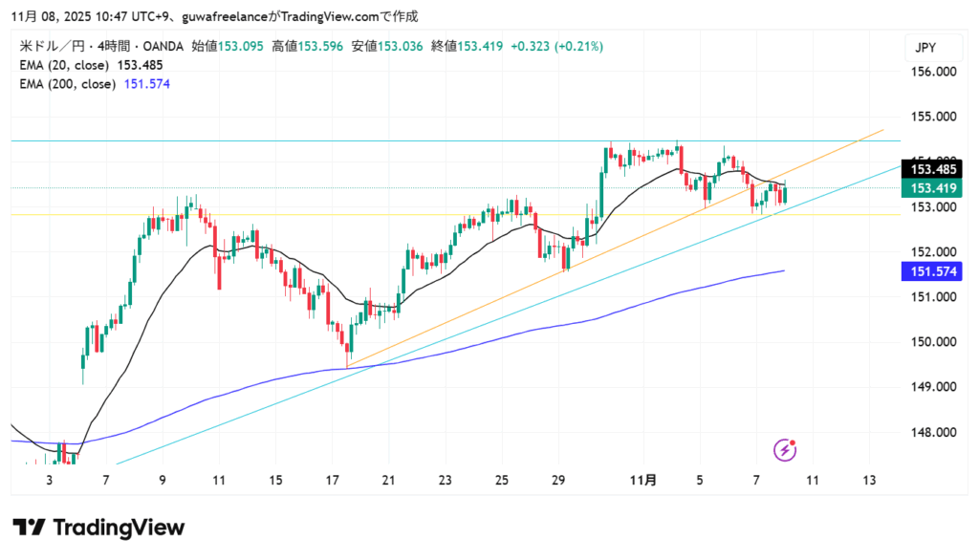Click the black 153.485 price label

pos(933,169)
